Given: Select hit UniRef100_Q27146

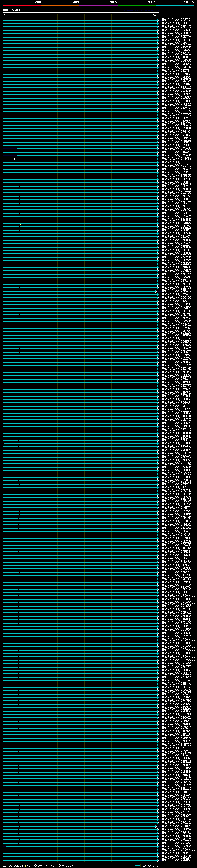Looking at the screenshot, I should coord(177,281).
